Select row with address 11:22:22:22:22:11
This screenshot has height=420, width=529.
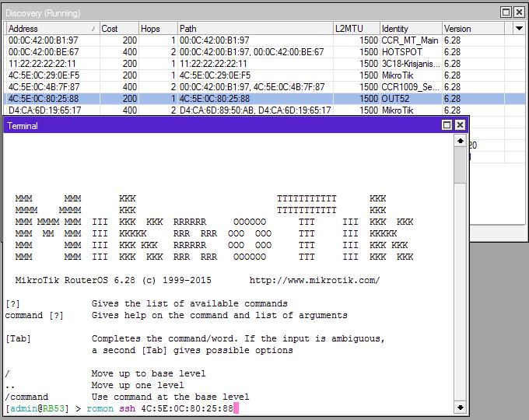[266, 64]
